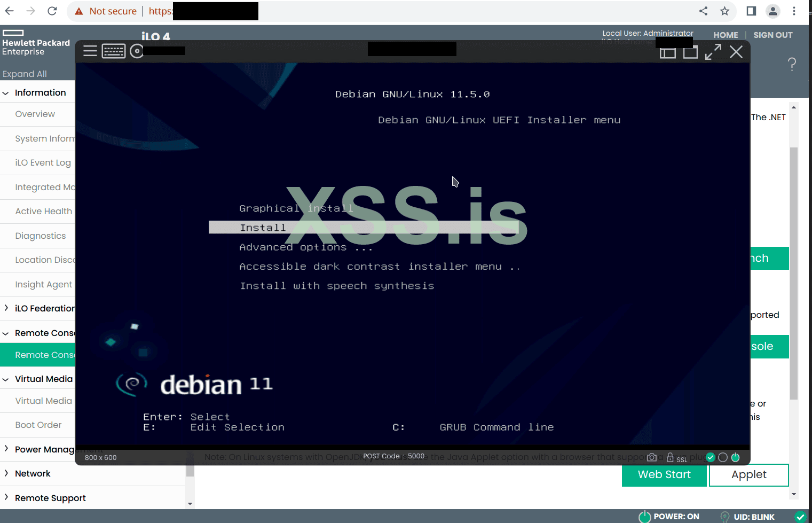Open the Boot Order page

point(38,425)
